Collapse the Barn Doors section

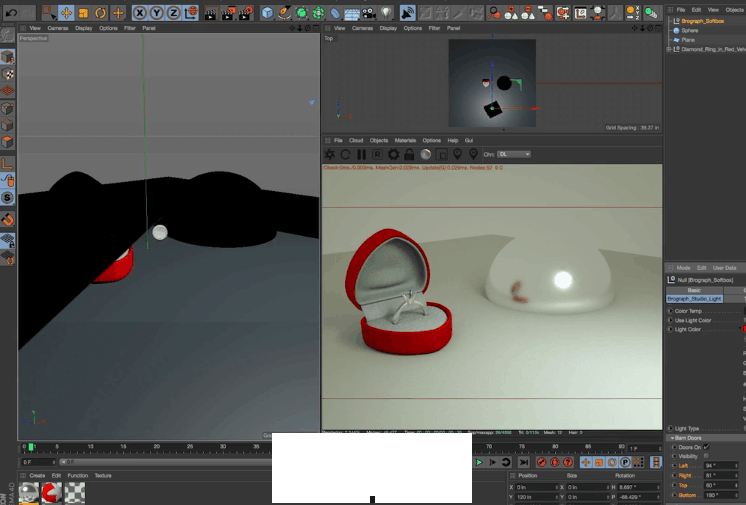670,438
